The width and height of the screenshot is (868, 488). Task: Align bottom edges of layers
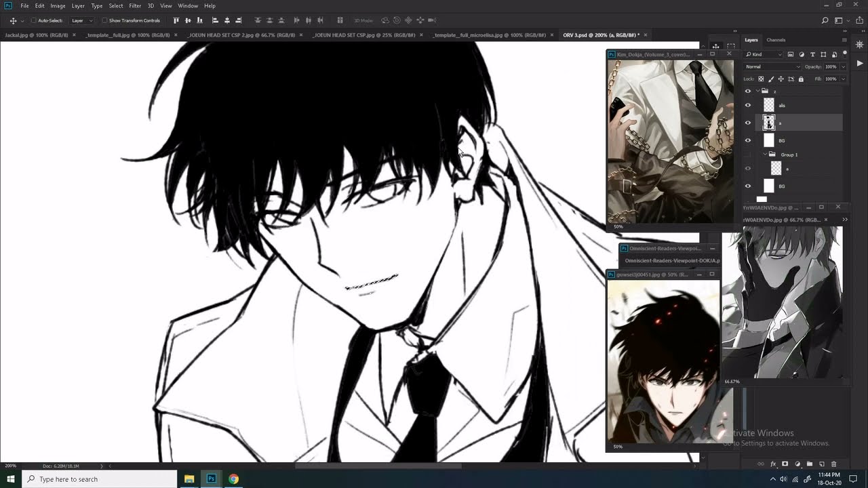pos(199,20)
